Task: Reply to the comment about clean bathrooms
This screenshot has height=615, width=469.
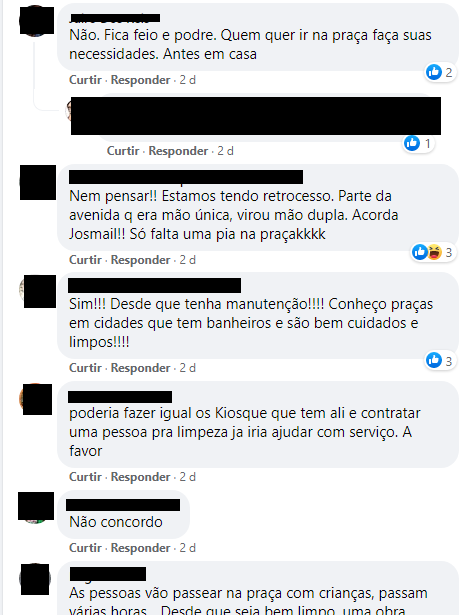Action: [140, 368]
